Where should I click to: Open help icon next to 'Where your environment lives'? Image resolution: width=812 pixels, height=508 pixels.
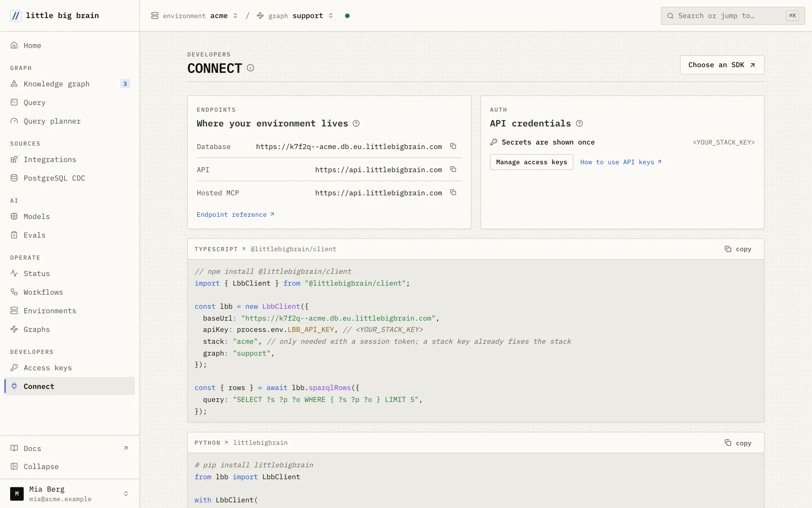pyautogui.click(x=356, y=124)
